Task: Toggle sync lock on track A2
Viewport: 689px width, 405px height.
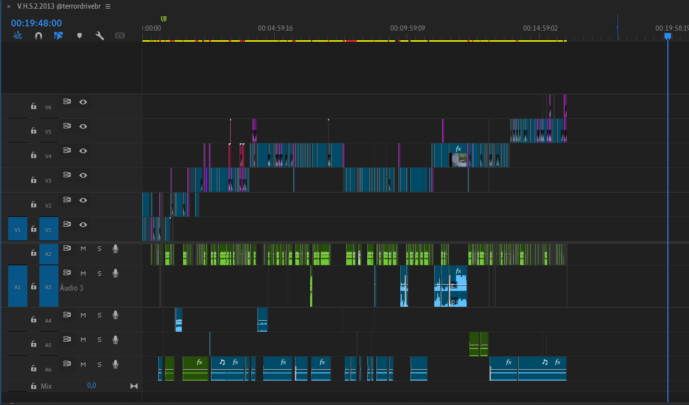Action: click(67, 248)
